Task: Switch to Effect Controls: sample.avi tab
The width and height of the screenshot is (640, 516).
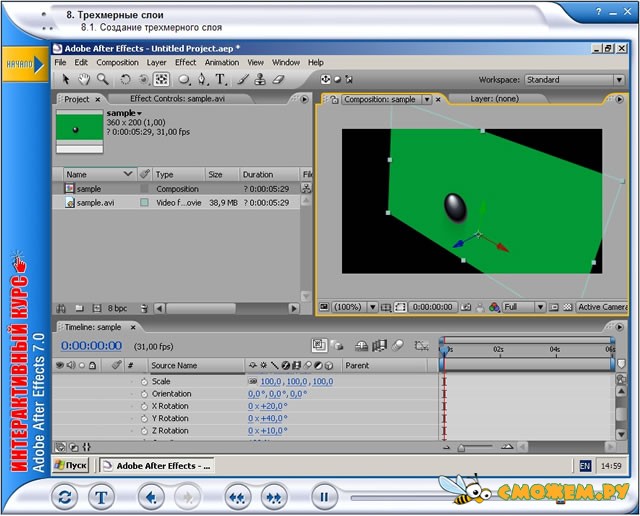Action: pyautogui.click(x=177, y=99)
